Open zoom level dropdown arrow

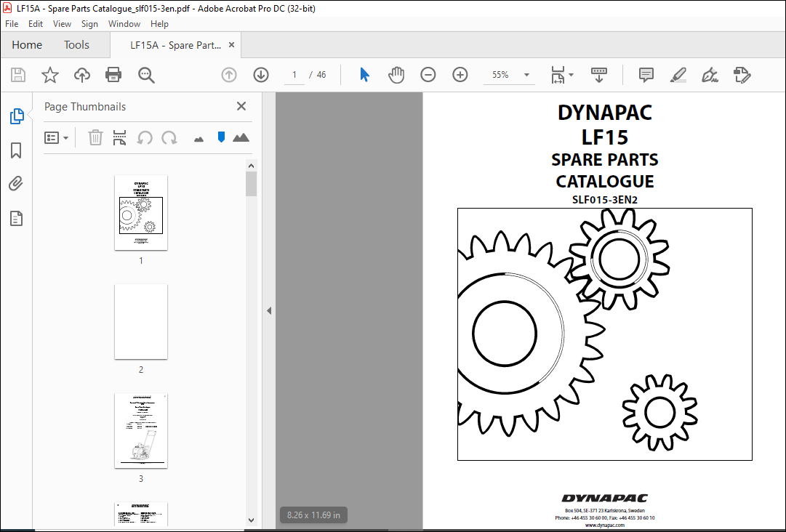click(x=526, y=75)
